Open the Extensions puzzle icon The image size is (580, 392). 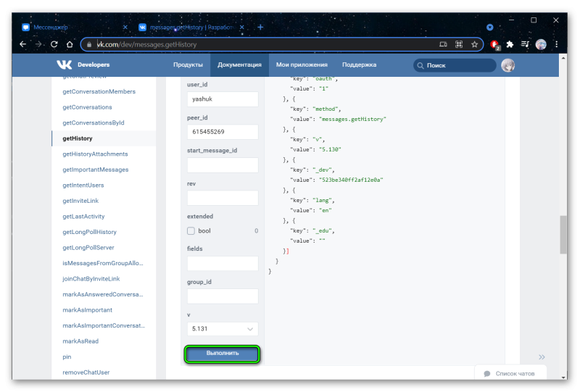tap(510, 44)
